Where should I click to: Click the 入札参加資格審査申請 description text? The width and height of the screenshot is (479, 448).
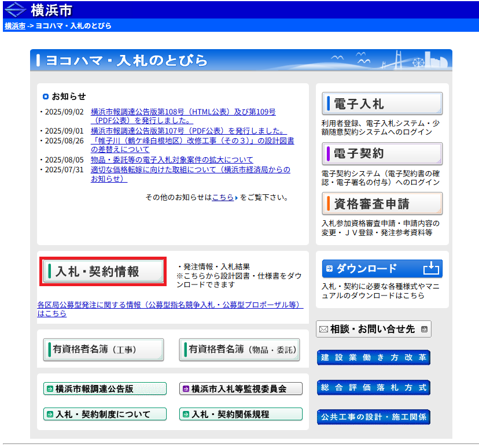coord(380,228)
